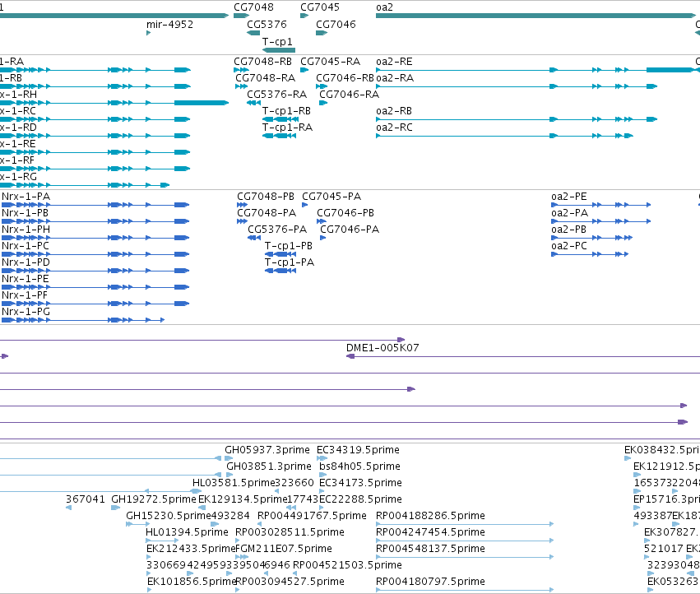This screenshot has width=700, height=594.
Task: Select the RP004188286.5prime EST label
Action: pos(430,516)
